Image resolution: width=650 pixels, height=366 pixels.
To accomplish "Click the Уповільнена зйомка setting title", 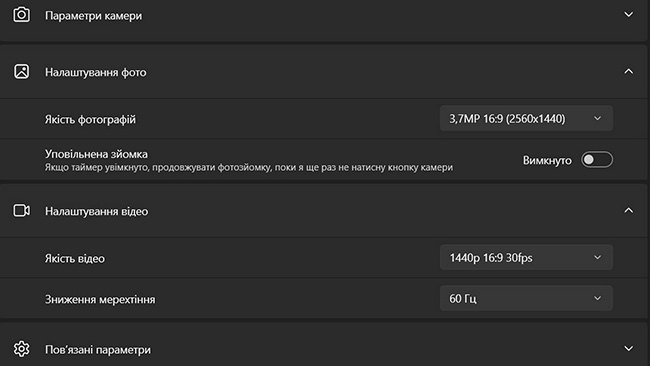I will pos(96,154).
